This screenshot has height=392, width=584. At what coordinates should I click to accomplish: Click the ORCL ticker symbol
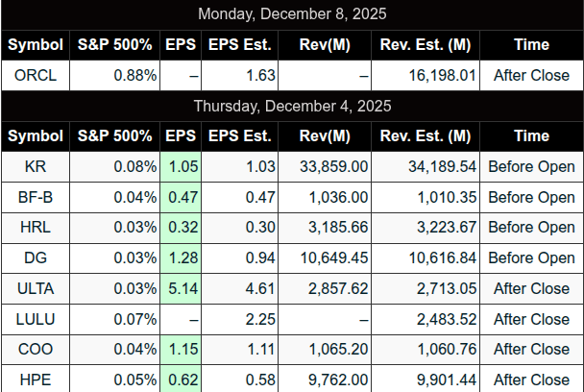(36, 76)
